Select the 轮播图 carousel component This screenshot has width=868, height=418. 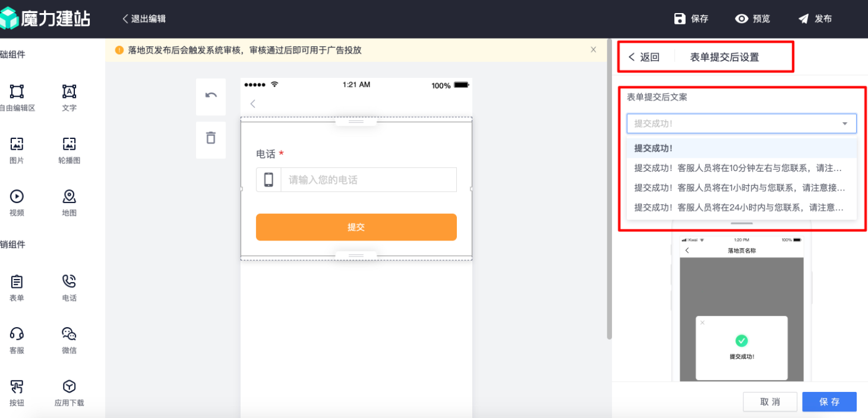pos(68,150)
